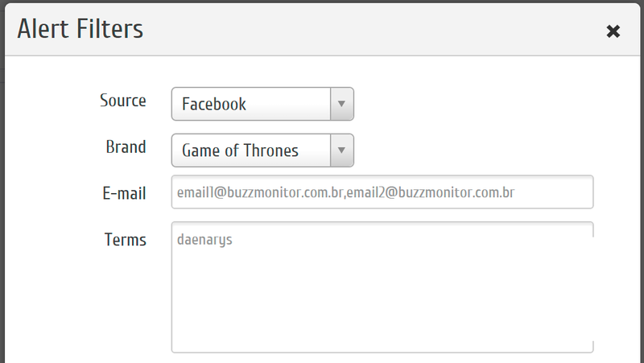Click blank dialog area right of Source dropdown
The image size is (644, 363).
pyautogui.click(x=483, y=104)
